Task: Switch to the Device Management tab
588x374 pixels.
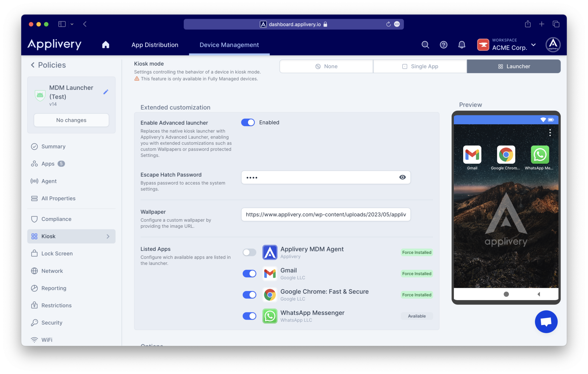Action: click(229, 45)
